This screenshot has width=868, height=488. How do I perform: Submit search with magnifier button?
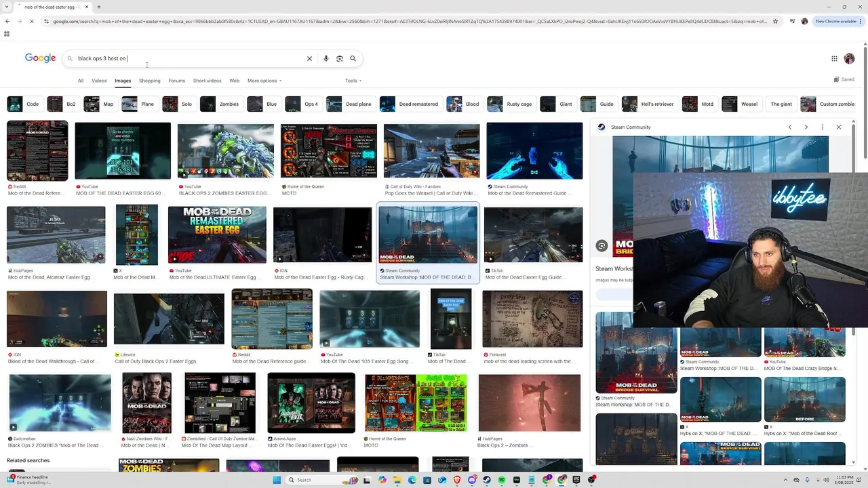click(353, 58)
